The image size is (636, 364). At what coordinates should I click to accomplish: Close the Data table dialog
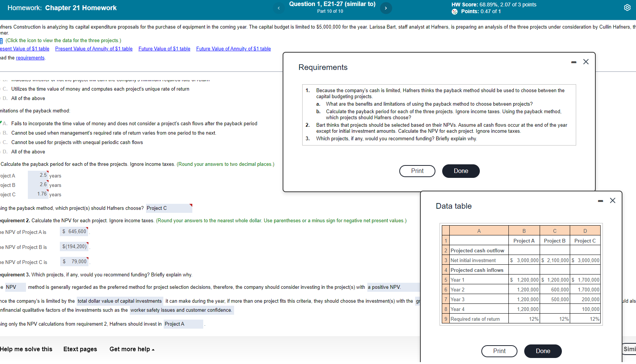pos(613,200)
